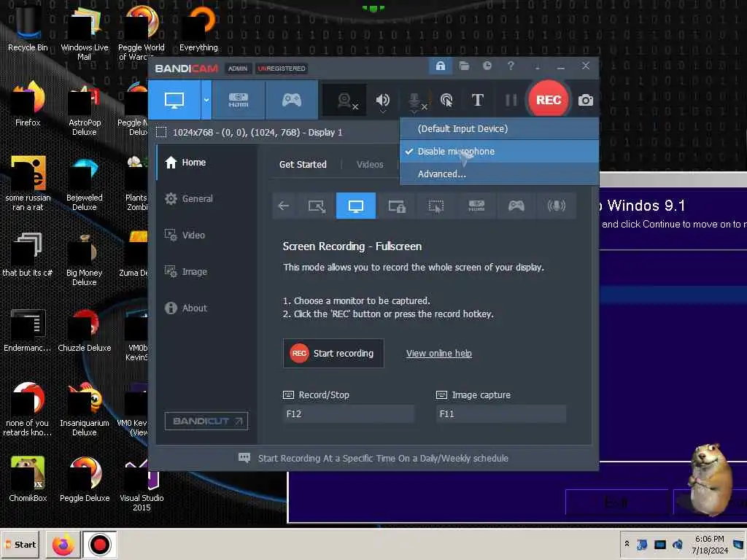
Task: Toggle the text overlay T icon
Action: pyautogui.click(x=477, y=100)
